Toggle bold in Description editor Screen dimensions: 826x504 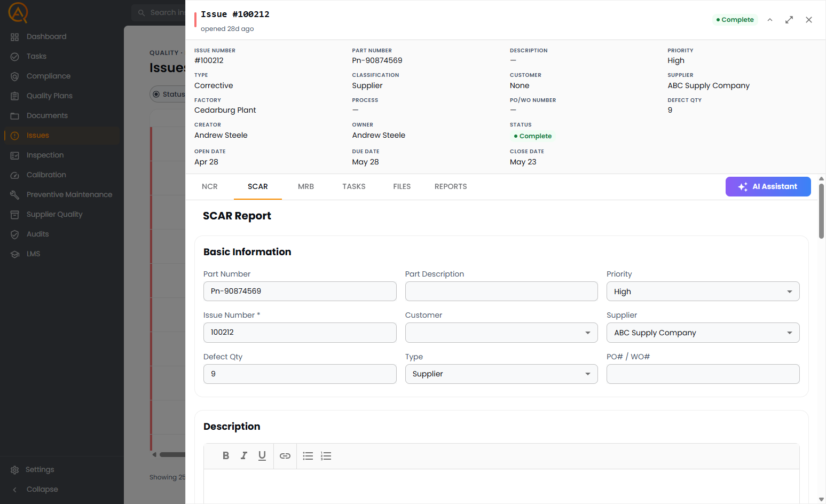pos(226,455)
